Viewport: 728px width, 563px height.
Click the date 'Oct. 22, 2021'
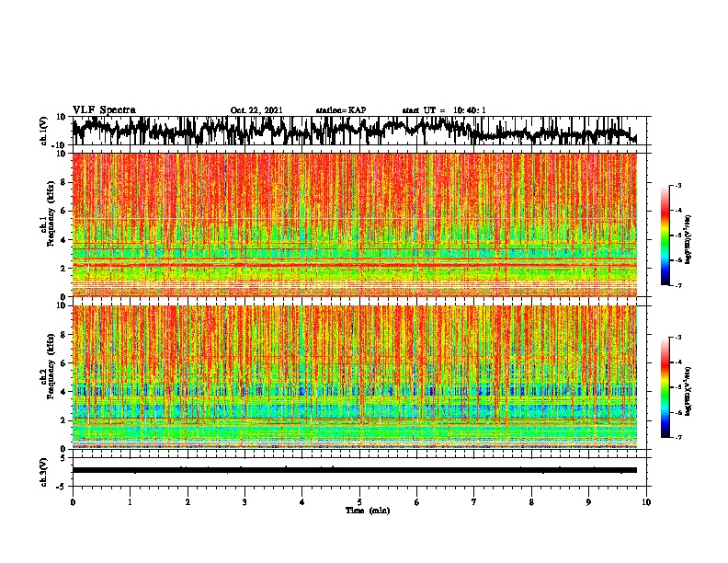[x=256, y=110]
